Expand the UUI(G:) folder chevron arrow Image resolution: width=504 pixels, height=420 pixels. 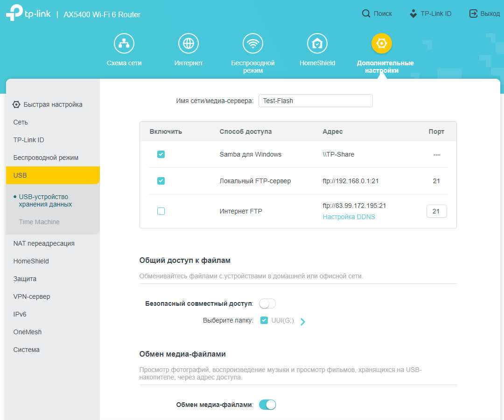(303, 321)
